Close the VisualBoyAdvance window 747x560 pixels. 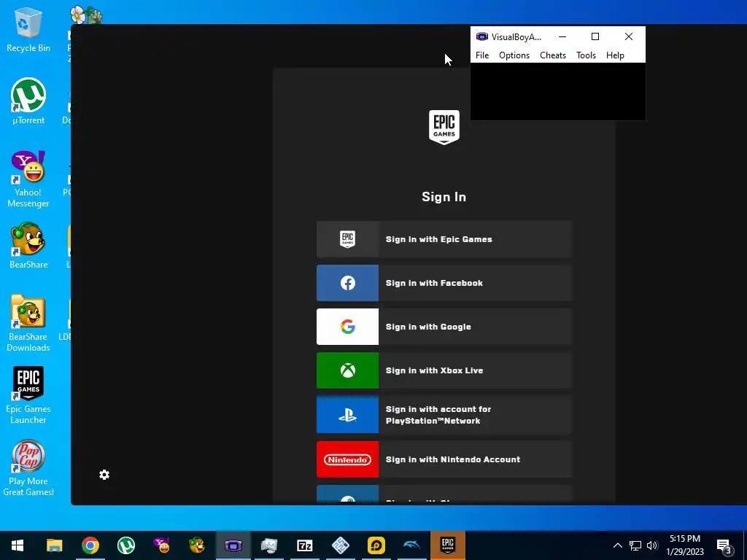tap(629, 36)
